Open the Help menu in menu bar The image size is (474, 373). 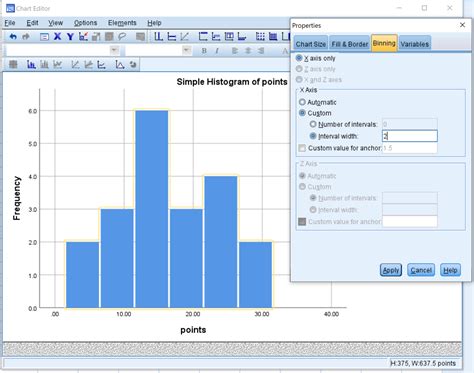(x=154, y=23)
